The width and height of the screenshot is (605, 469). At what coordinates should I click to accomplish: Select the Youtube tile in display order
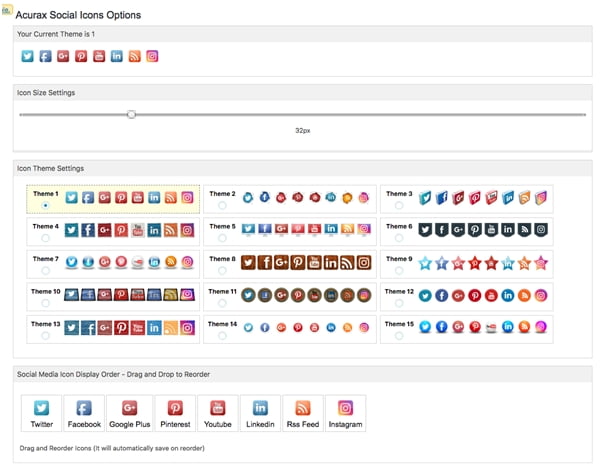(x=218, y=413)
